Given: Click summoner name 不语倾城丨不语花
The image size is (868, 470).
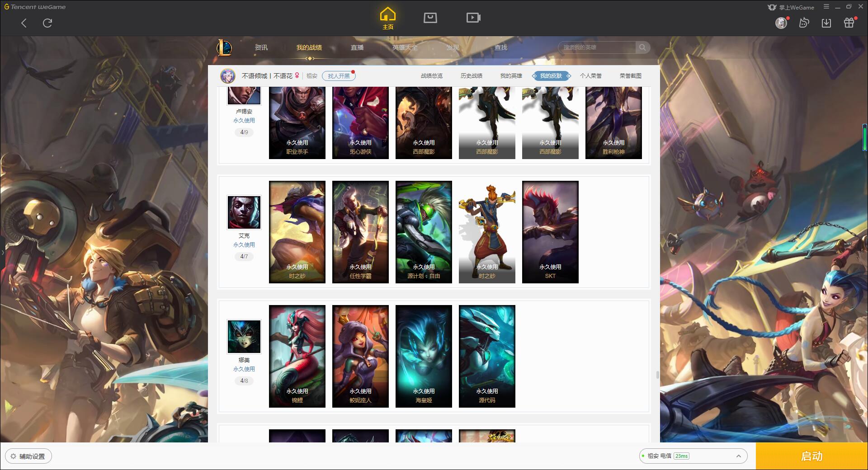Looking at the screenshot, I should (x=267, y=76).
